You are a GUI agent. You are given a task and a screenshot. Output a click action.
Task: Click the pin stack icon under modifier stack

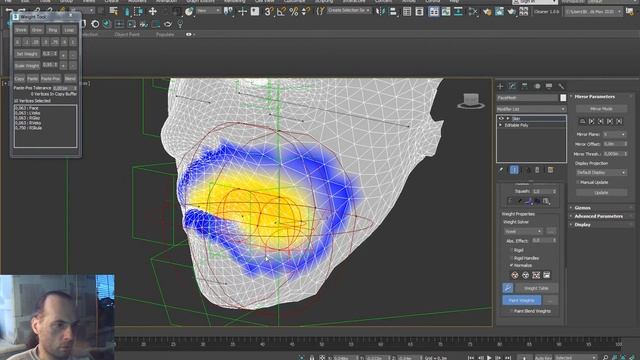click(x=501, y=170)
